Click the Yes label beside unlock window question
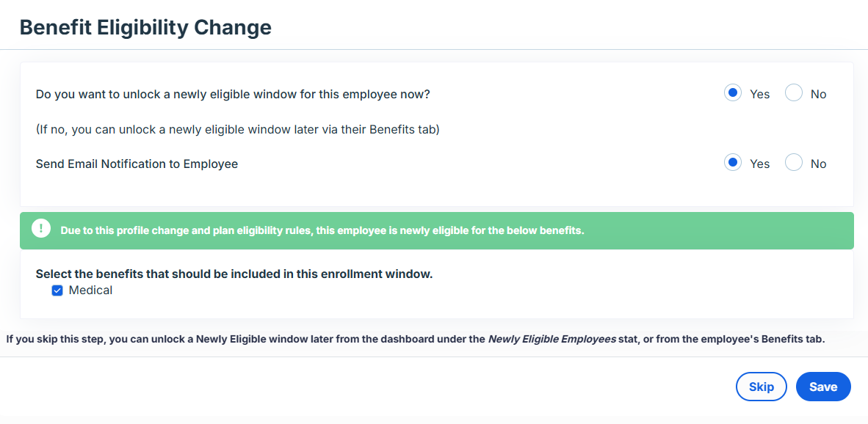Screen dimensions: 868x424 click(759, 94)
